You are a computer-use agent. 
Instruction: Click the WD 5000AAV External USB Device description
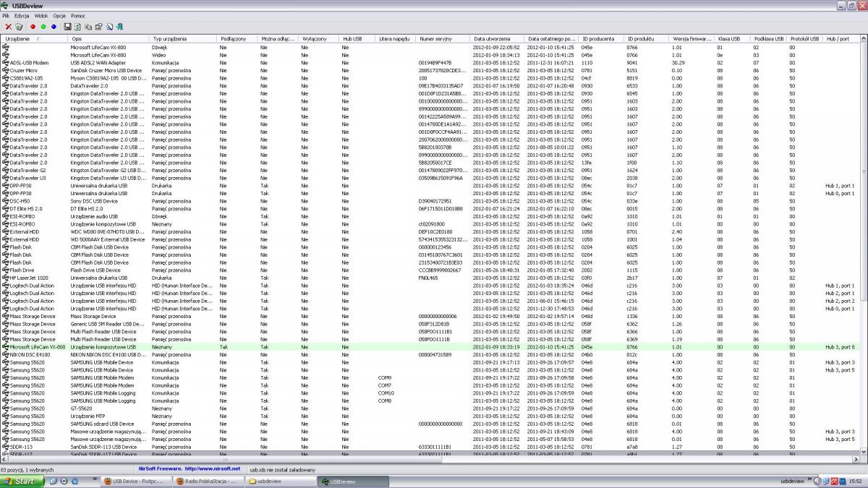pyautogui.click(x=107, y=239)
